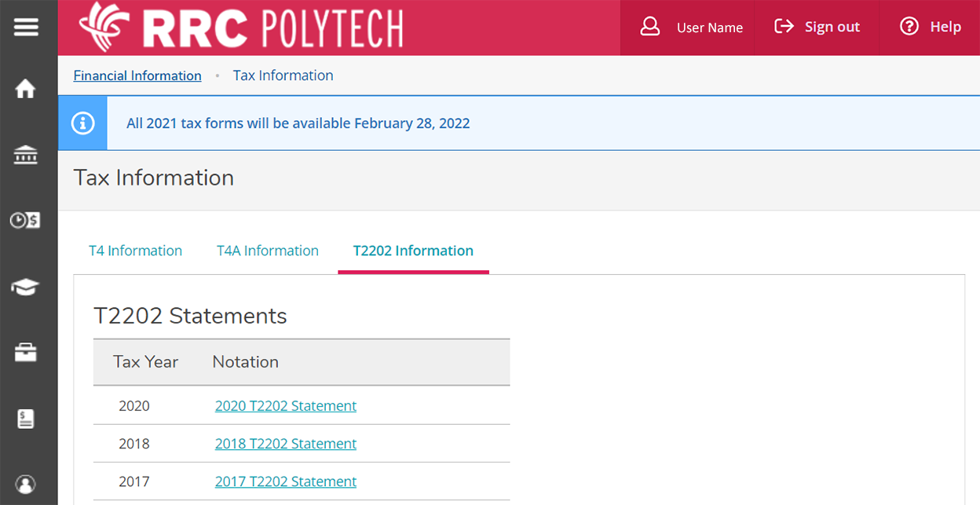Viewport: 980px width, 505px height.
Task: Open the bank building sidebar icon
Action: click(26, 156)
